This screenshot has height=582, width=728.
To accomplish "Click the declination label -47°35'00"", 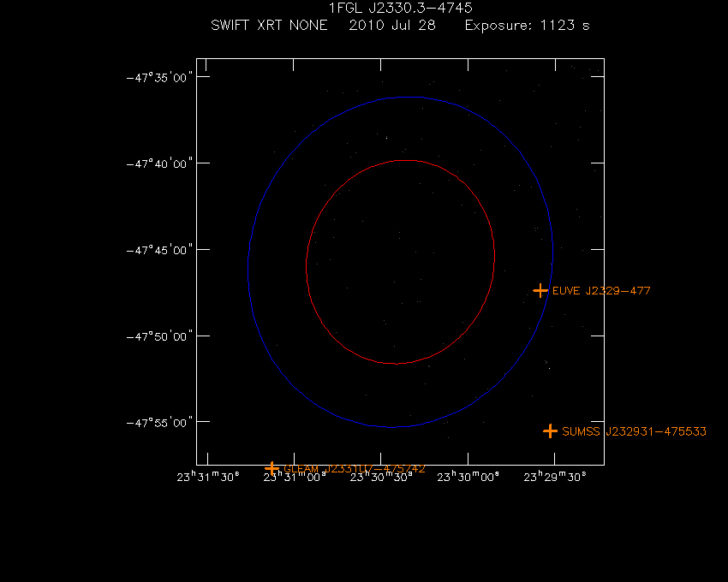I will point(159,78).
